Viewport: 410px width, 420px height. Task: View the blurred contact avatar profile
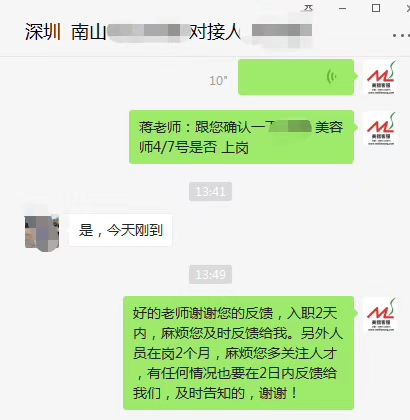click(42, 232)
